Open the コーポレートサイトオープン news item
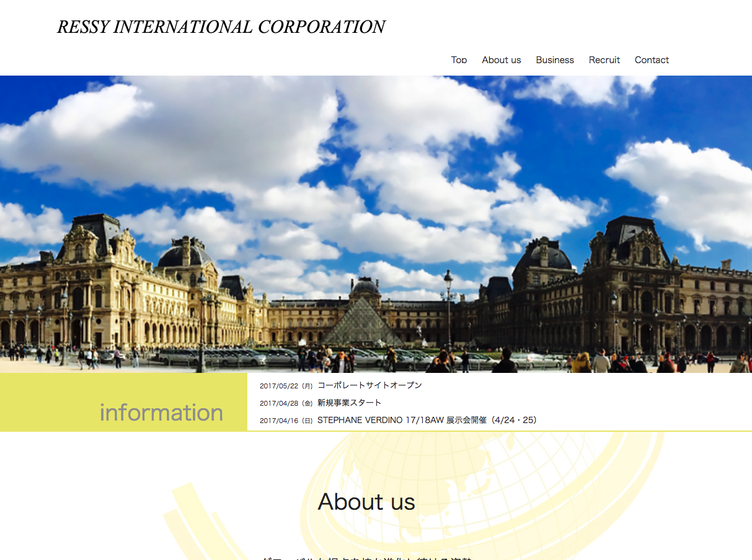The height and width of the screenshot is (560, 752). [x=369, y=385]
